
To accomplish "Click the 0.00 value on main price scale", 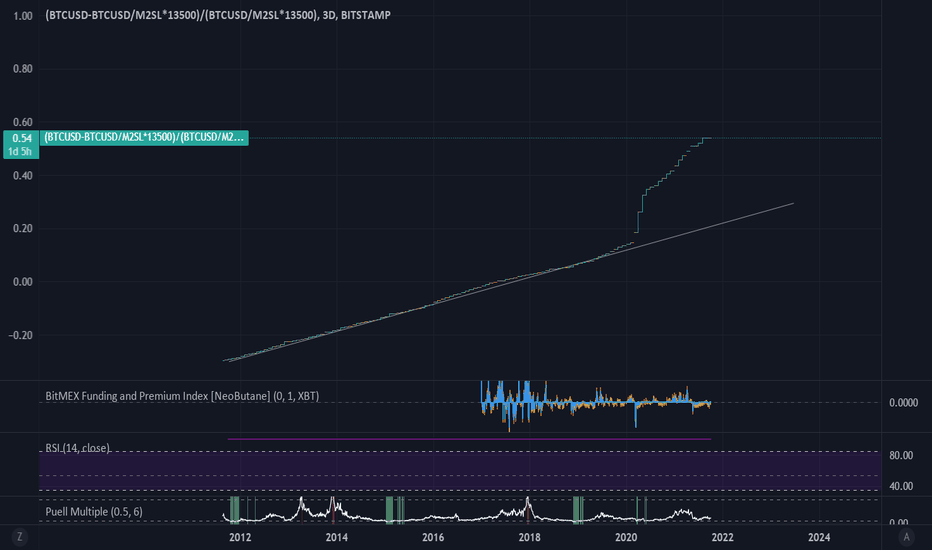I will pyautogui.click(x=23, y=282).
